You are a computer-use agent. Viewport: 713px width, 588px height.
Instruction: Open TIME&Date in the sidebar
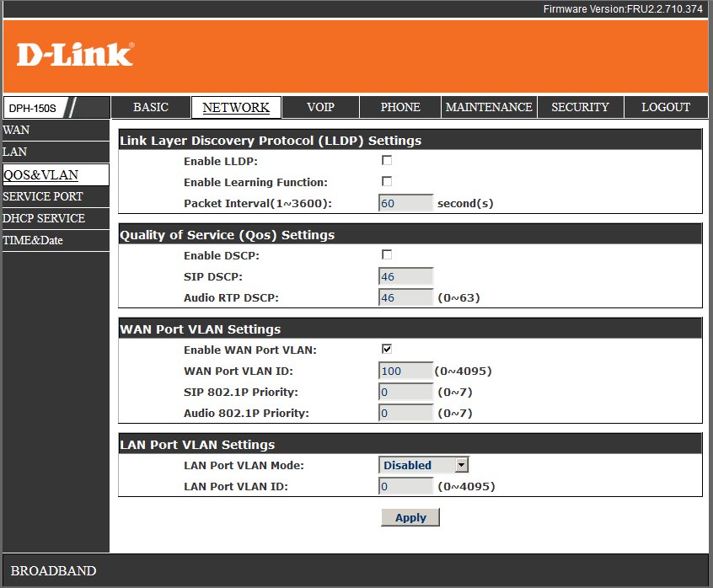56,240
